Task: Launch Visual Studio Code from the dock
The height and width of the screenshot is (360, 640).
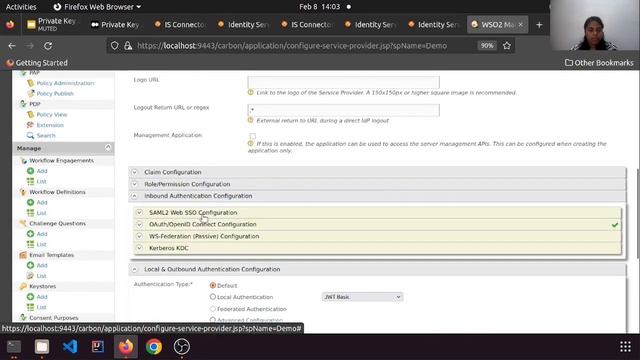Action: tap(70, 347)
